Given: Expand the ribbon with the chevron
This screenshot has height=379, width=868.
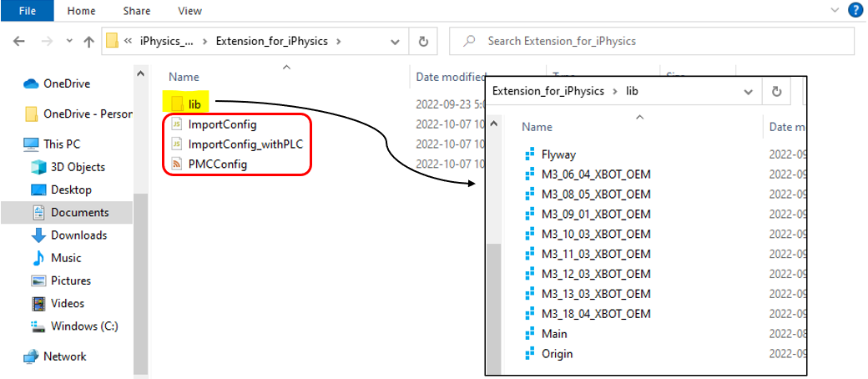Looking at the screenshot, I should [x=835, y=11].
